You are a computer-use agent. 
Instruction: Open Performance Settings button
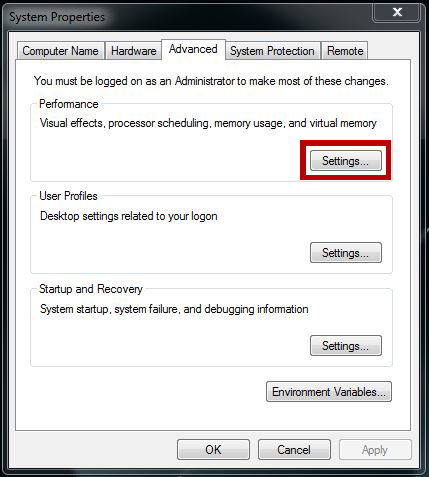[346, 161]
